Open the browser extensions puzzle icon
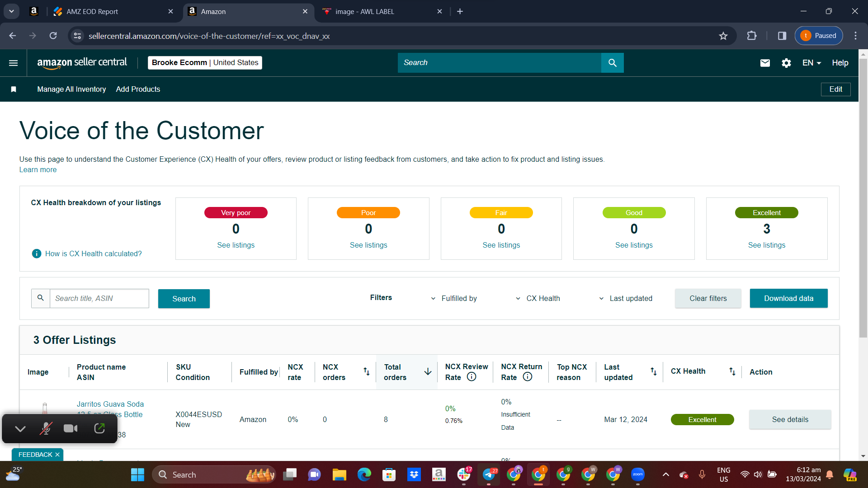Screen dimensions: 868x488 [x=752, y=36]
